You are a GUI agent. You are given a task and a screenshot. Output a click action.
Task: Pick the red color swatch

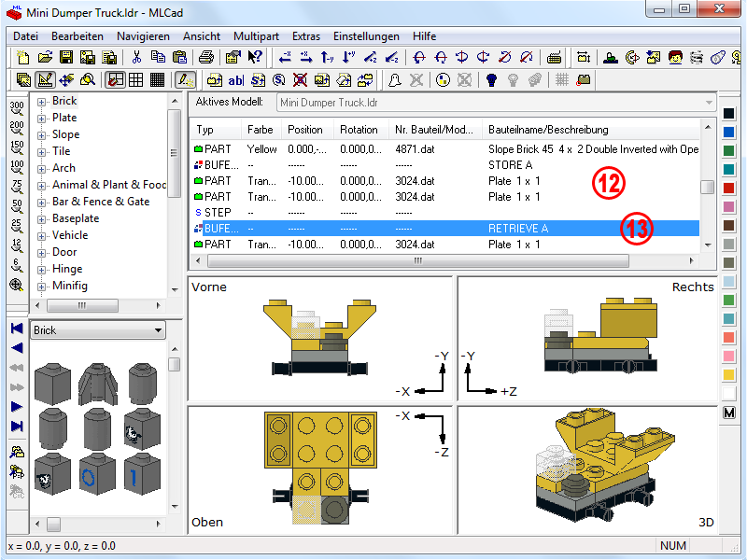[729, 189]
